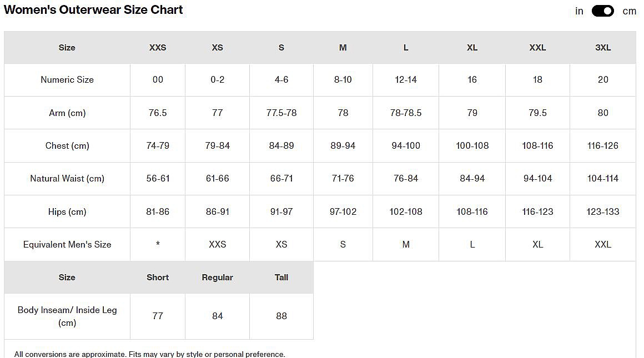Click the Body Inseam/Inside Leg row label
This screenshot has height=358, width=644.
click(x=67, y=316)
